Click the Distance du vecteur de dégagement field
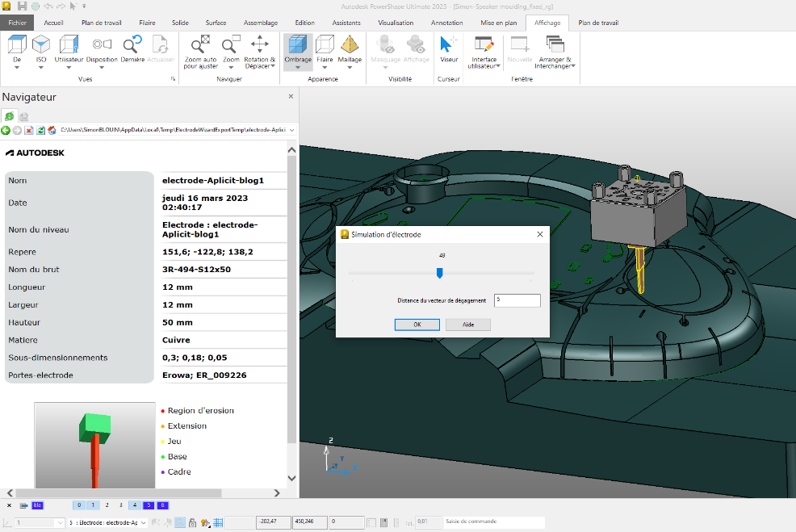Image resolution: width=796 pixels, height=532 pixels. coord(517,300)
